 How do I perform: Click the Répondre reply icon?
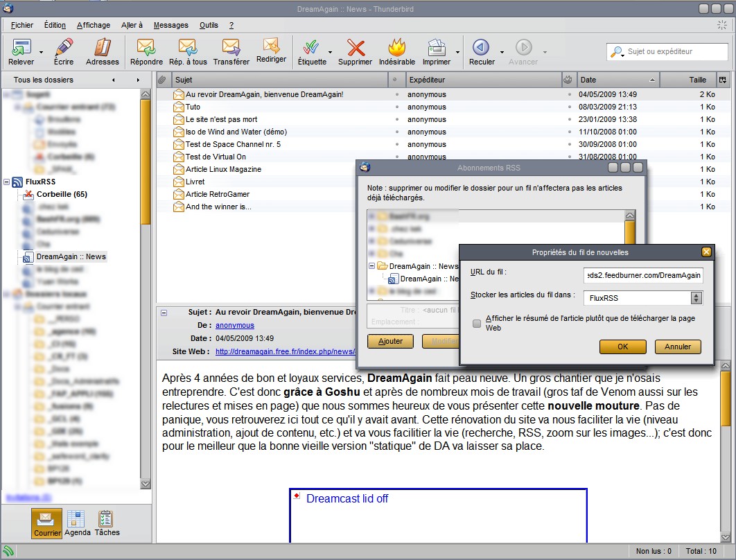pyautogui.click(x=146, y=47)
